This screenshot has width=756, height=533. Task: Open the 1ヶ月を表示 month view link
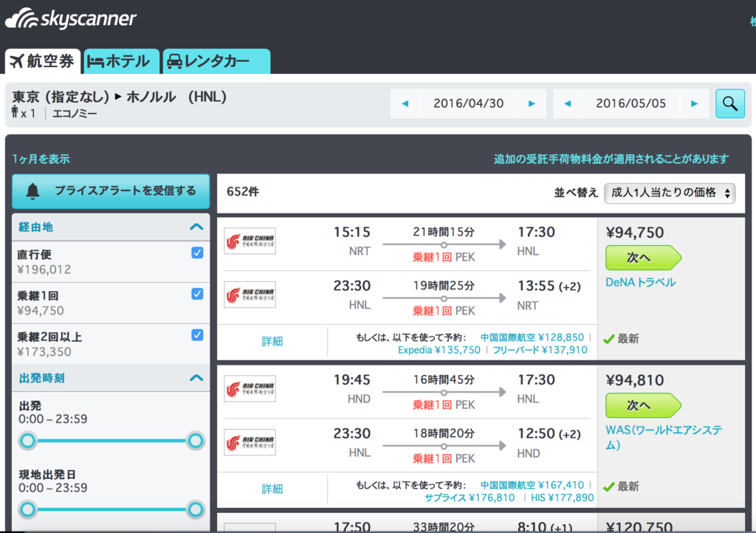[41, 159]
